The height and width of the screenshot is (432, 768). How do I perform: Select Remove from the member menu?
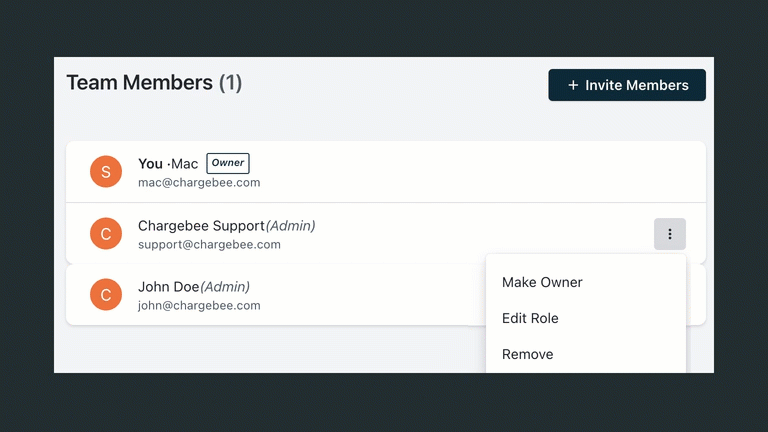(527, 354)
